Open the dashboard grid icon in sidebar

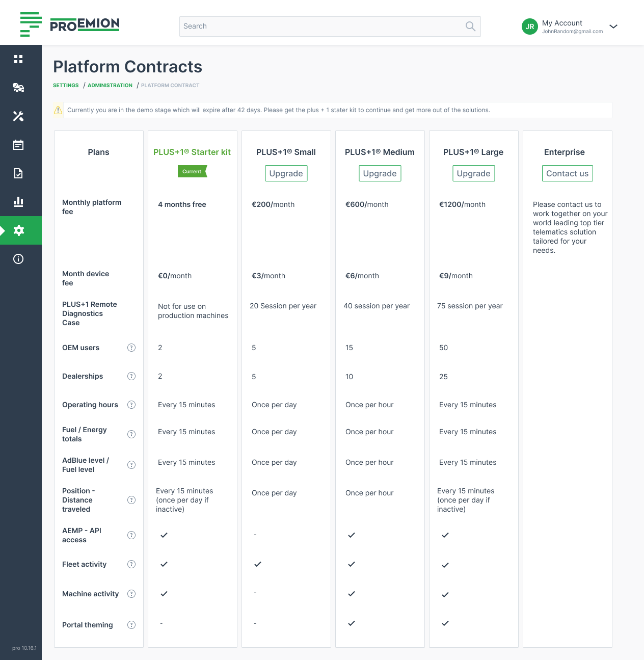click(x=18, y=59)
